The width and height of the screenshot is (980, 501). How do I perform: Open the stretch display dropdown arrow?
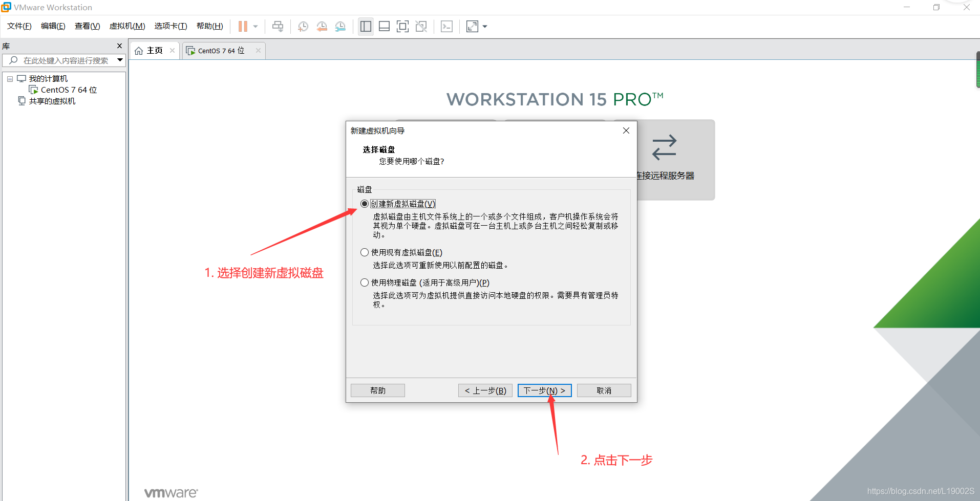tap(485, 26)
